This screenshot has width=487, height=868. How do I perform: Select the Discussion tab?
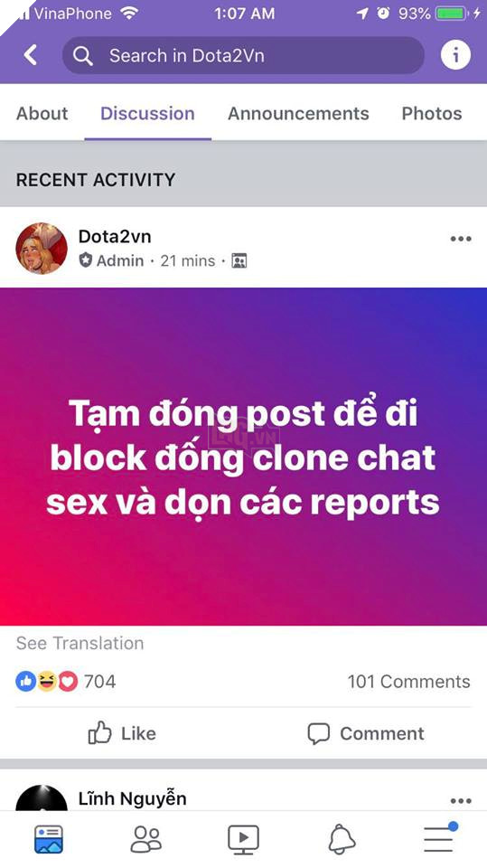147,114
